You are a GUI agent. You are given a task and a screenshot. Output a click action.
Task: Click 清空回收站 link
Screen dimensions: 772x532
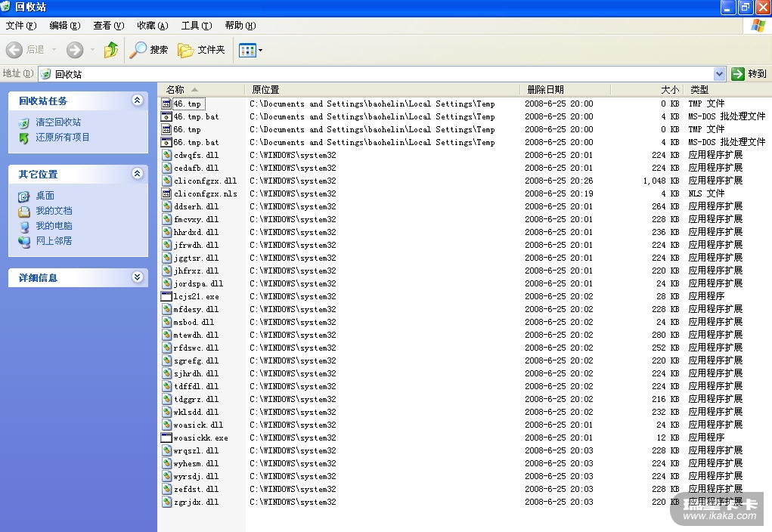click(58, 122)
